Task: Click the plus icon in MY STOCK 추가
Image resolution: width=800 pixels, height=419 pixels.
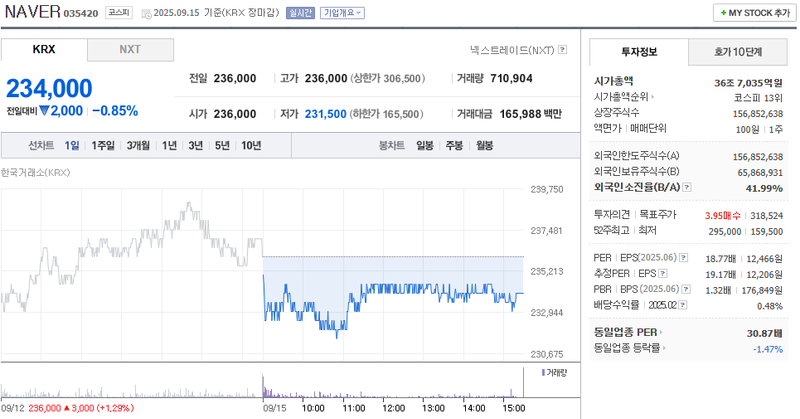Action: click(x=723, y=13)
